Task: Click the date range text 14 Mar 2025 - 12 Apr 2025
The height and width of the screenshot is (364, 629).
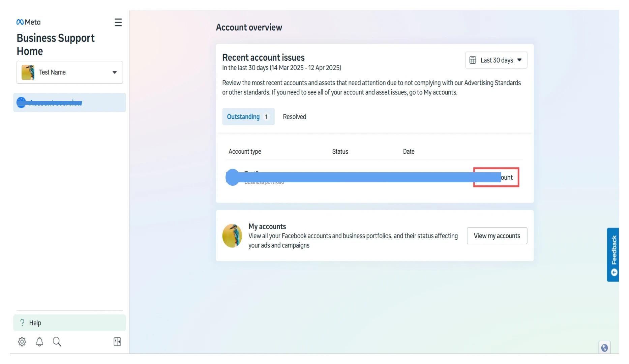Action: tap(306, 68)
